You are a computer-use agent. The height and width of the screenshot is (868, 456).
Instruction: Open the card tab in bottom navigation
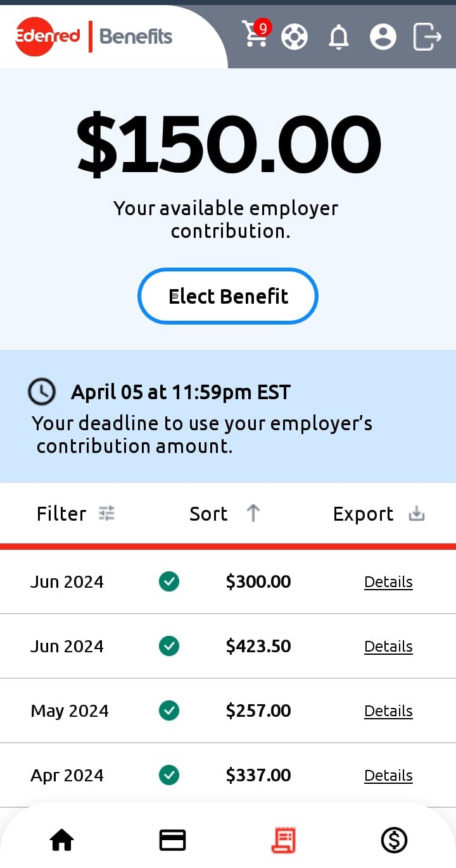tap(172, 840)
